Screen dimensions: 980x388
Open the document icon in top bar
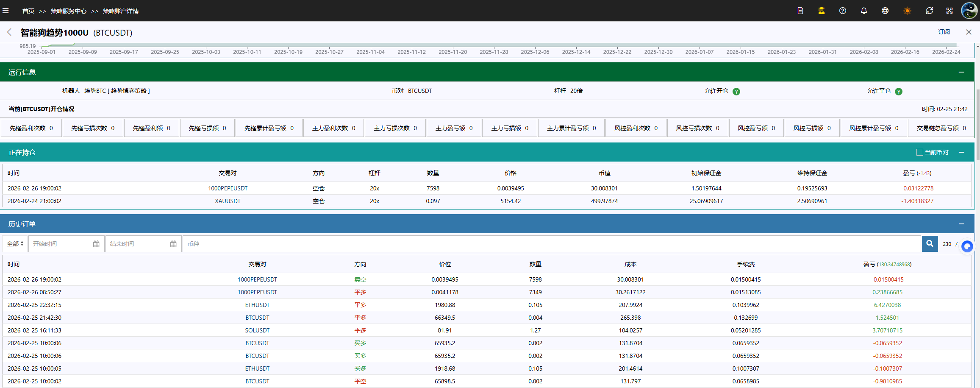point(800,11)
